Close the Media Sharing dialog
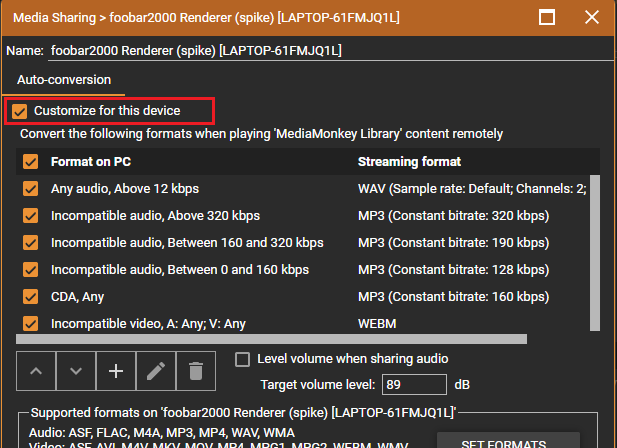The height and width of the screenshot is (448, 617). pos(591,18)
